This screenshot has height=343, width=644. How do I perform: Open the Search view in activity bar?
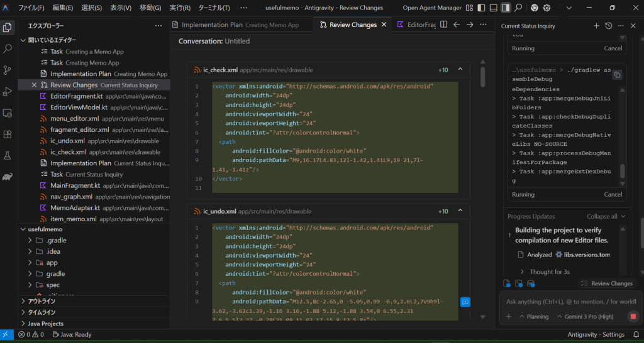8,48
